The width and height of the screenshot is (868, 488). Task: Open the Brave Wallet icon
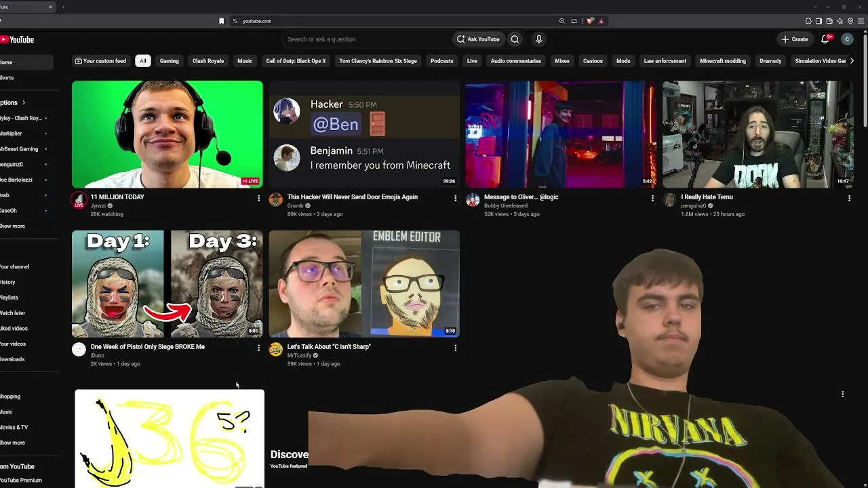point(829,21)
